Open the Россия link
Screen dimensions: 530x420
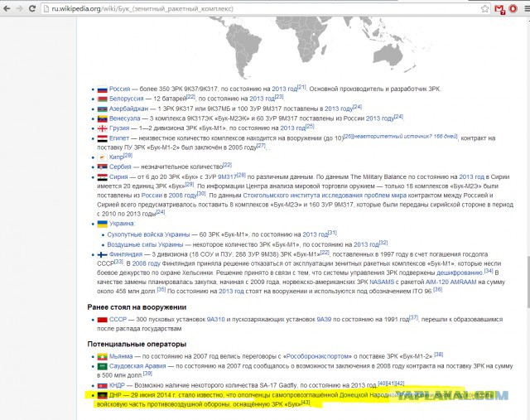click(x=119, y=89)
